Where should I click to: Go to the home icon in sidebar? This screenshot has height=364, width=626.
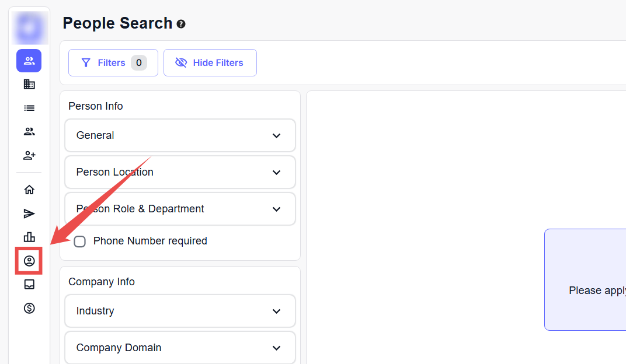pyautogui.click(x=29, y=190)
